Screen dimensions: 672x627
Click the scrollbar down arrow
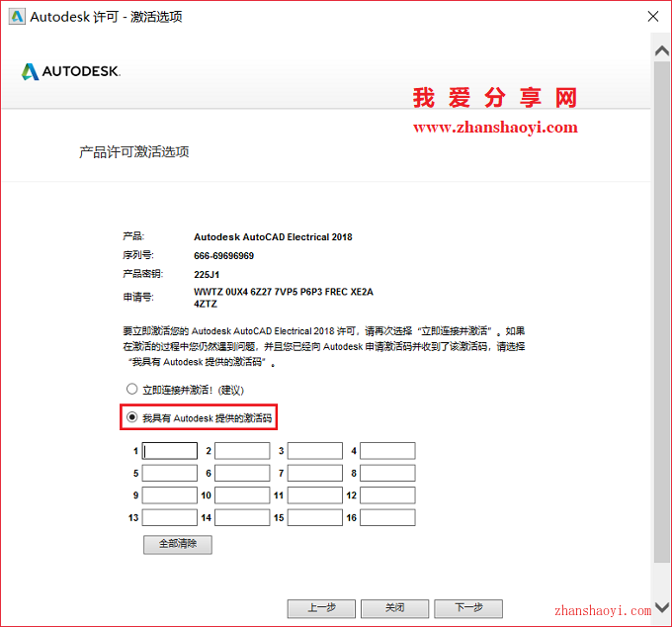[x=662, y=607]
